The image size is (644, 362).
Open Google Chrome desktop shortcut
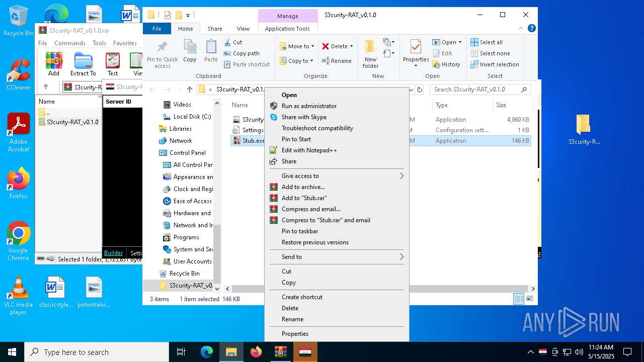point(19,241)
